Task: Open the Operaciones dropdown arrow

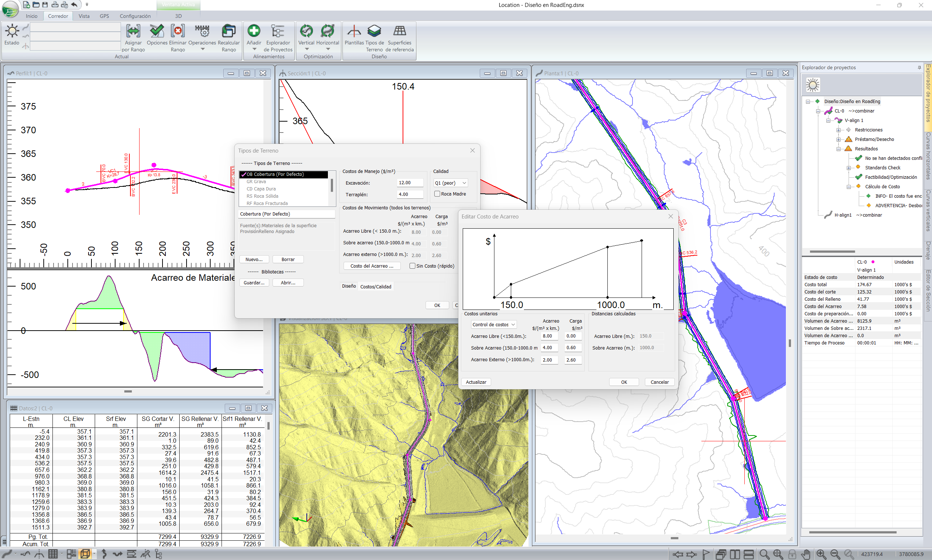Action: (202, 49)
